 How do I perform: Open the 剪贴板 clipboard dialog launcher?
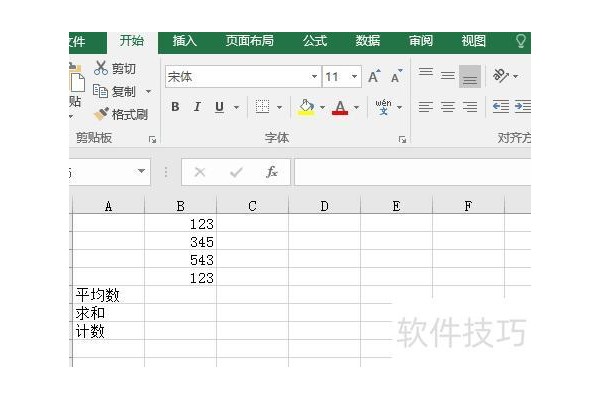pyautogui.click(x=152, y=140)
